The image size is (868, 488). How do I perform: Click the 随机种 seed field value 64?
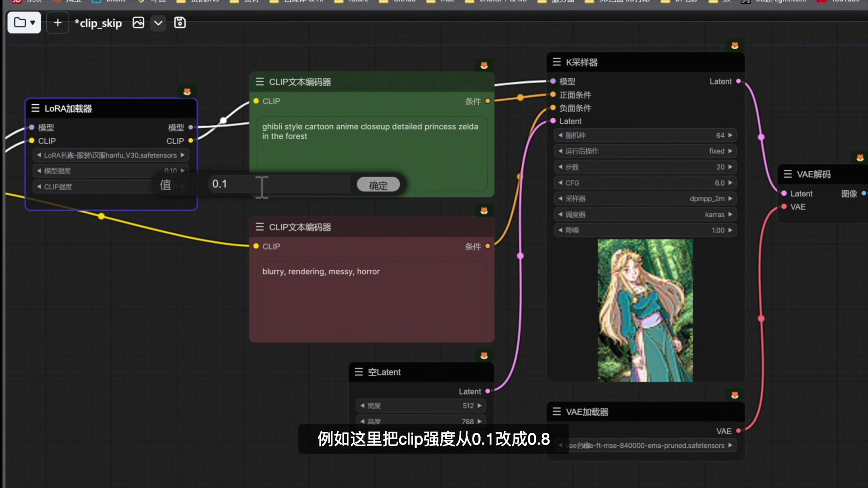pyautogui.click(x=645, y=135)
